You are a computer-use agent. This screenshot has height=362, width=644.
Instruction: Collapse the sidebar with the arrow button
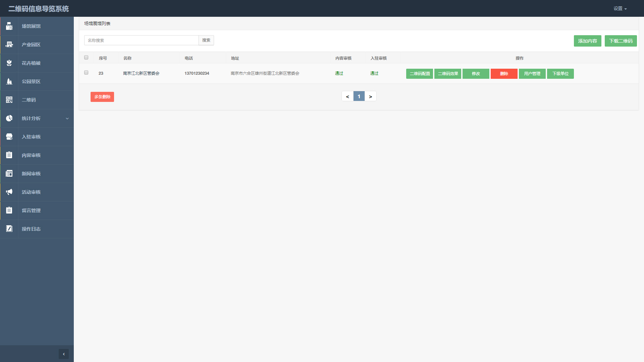[x=64, y=354]
